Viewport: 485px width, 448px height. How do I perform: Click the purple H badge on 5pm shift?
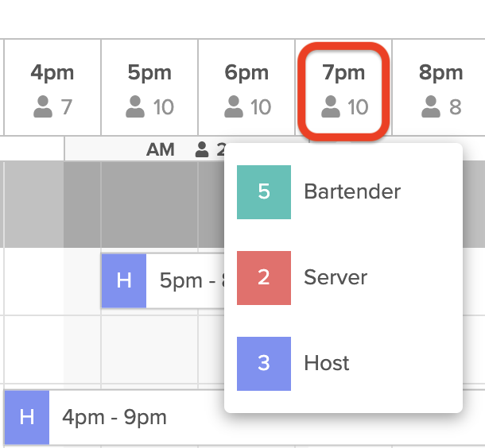point(124,281)
